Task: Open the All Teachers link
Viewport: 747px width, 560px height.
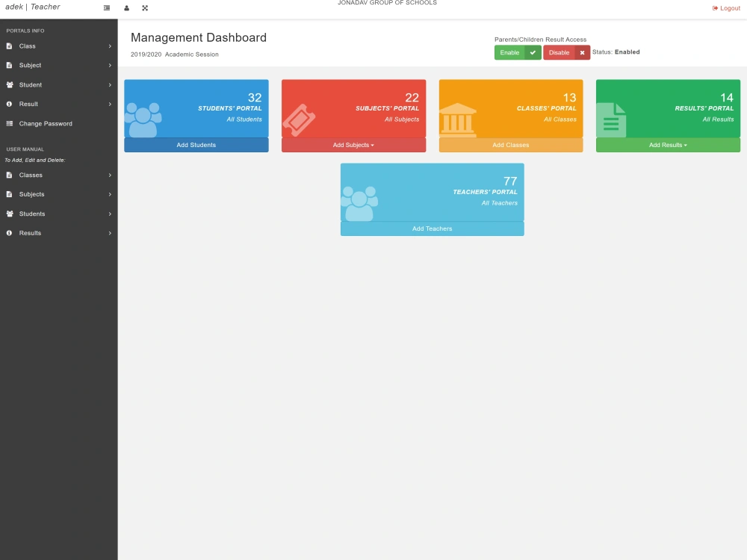Action: pos(499,203)
